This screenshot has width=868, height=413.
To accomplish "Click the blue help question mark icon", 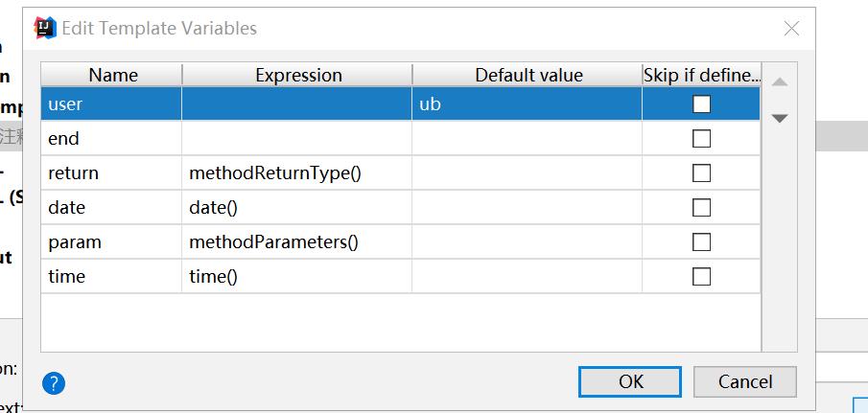I will click(x=54, y=383).
